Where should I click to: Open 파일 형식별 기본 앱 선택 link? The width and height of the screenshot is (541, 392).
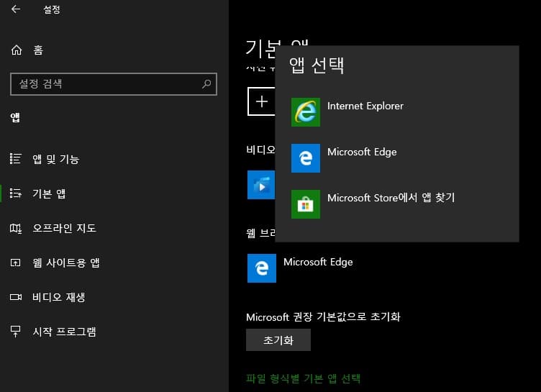[303, 378]
